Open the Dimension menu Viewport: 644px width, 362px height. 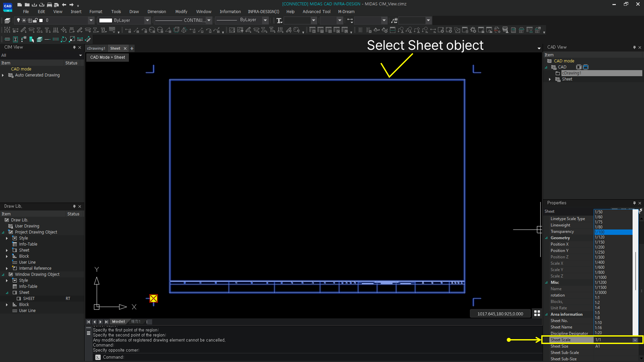(x=157, y=12)
